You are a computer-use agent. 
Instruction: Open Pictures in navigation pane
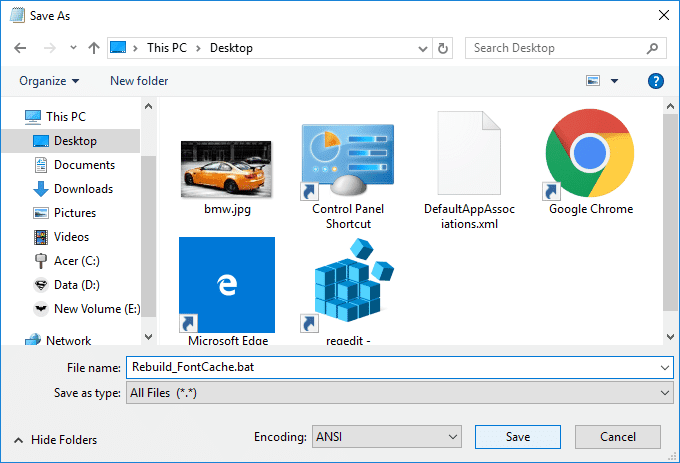tap(64, 213)
